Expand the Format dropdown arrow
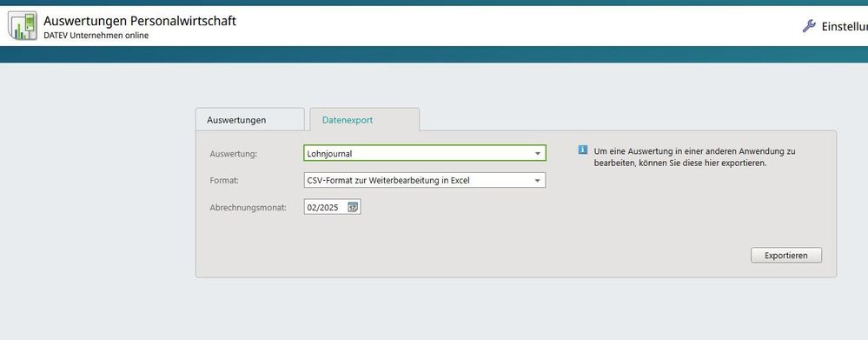The width and height of the screenshot is (868, 340). pos(537,181)
